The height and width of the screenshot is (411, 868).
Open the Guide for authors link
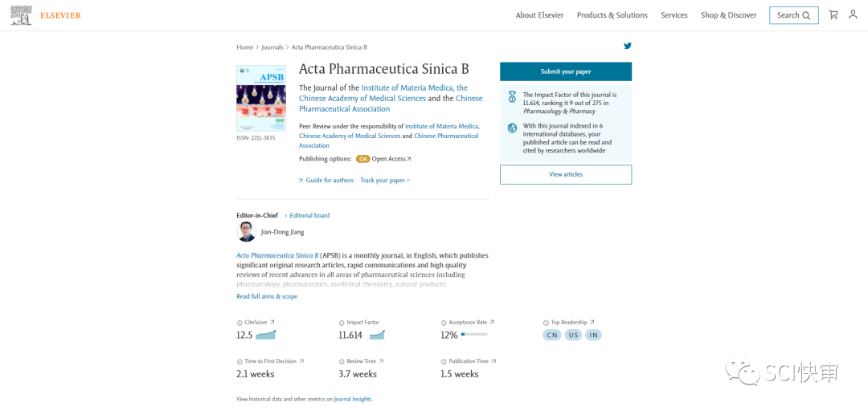coord(326,181)
